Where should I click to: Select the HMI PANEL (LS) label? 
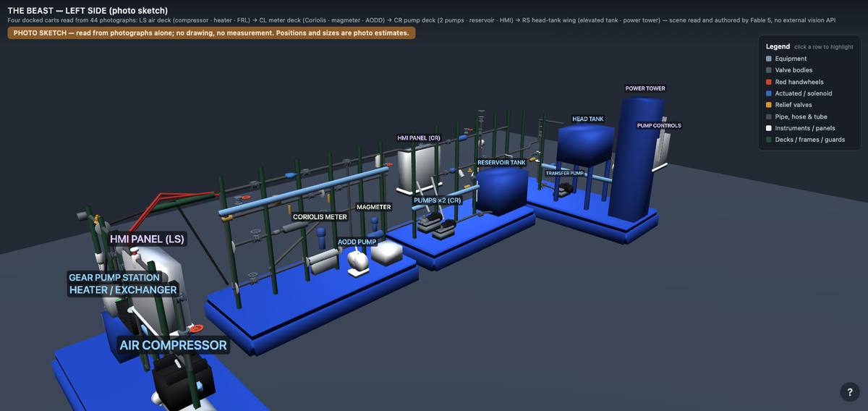(x=147, y=239)
